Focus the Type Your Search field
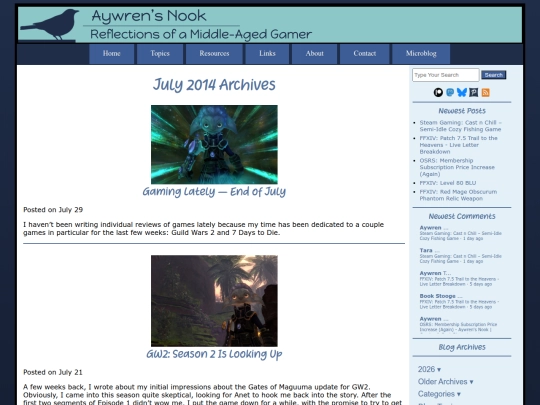This screenshot has height=405, width=540. click(x=446, y=75)
